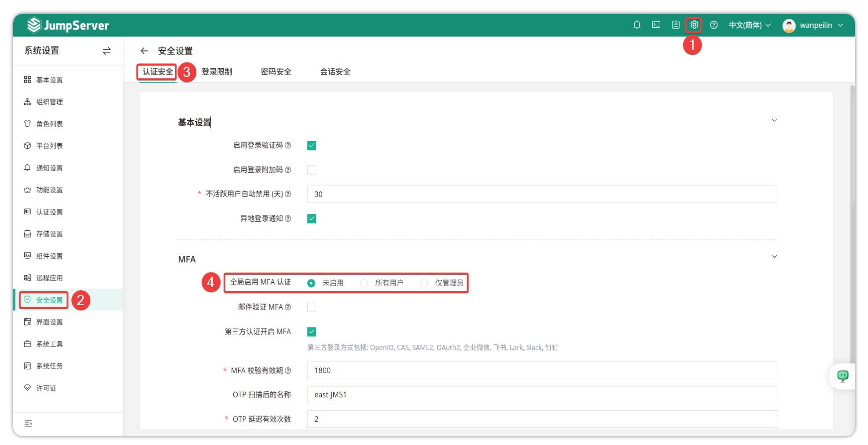Uncheck the 启用登录验证码 checkbox
The height and width of the screenshot is (445, 868).
312,146
